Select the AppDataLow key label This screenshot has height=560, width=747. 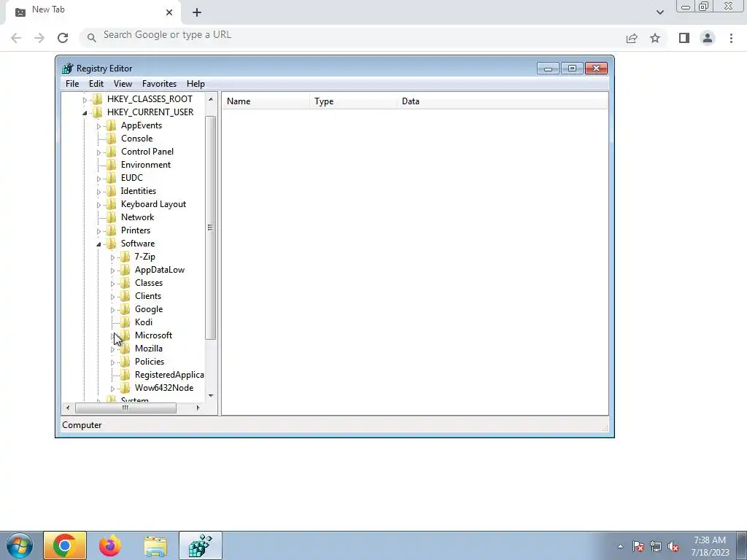tap(160, 270)
